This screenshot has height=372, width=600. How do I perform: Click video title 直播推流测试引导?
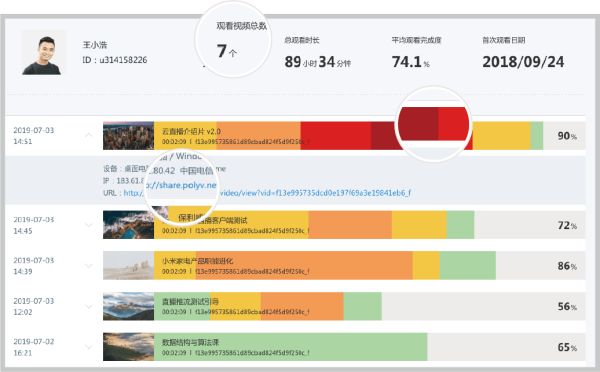click(190, 302)
